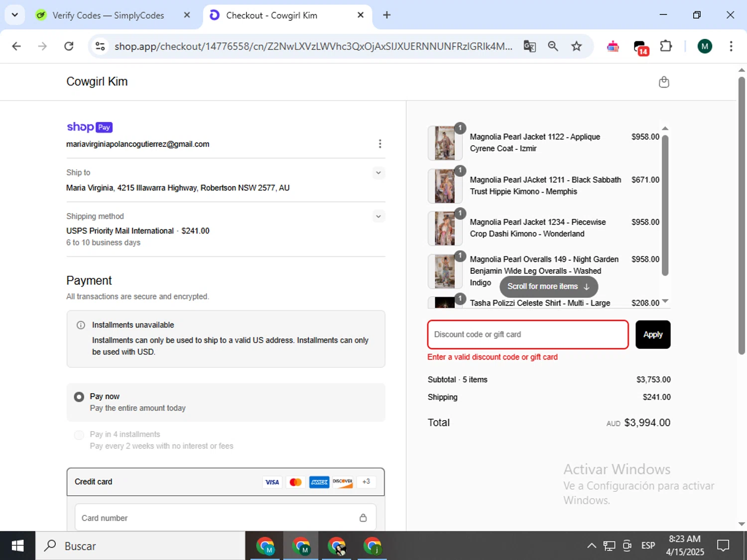Focus the Discount code or gift card field
Image resolution: width=747 pixels, height=560 pixels.
tap(528, 335)
